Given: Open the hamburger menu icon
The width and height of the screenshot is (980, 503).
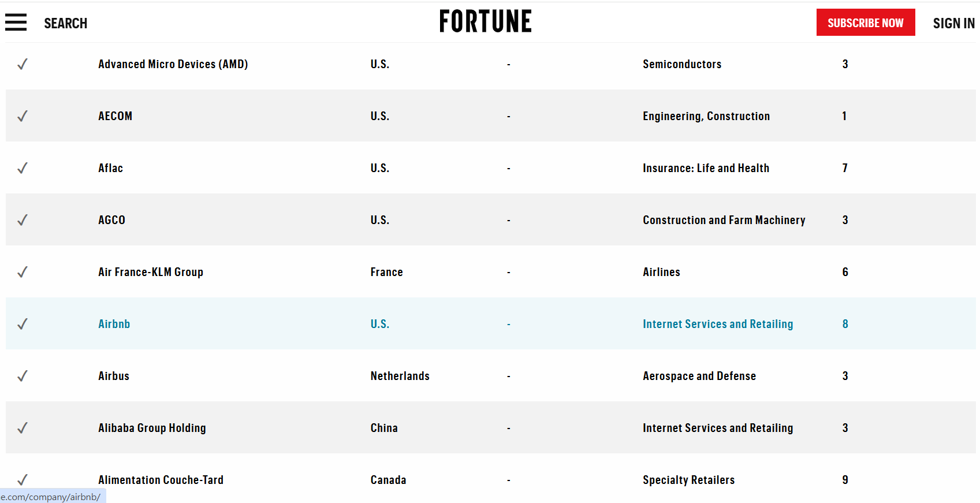Looking at the screenshot, I should tap(16, 23).
